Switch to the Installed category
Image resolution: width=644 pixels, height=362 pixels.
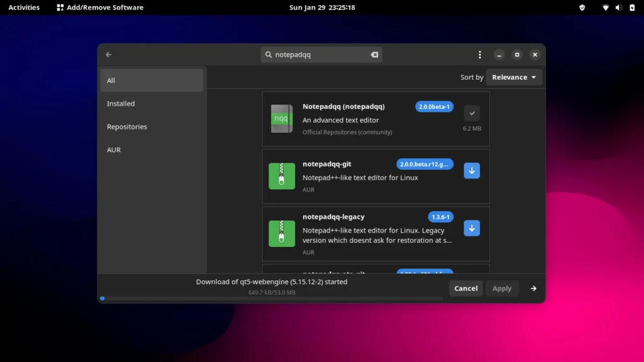click(120, 103)
